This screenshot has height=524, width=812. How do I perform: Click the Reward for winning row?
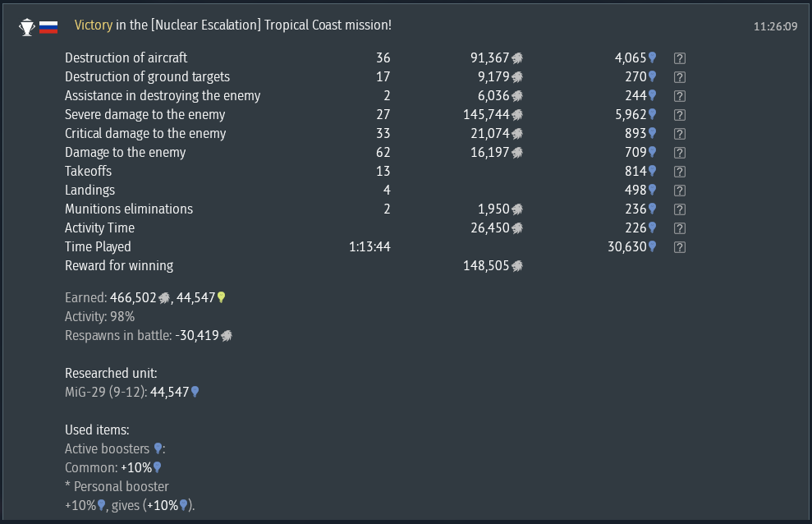pos(119,265)
